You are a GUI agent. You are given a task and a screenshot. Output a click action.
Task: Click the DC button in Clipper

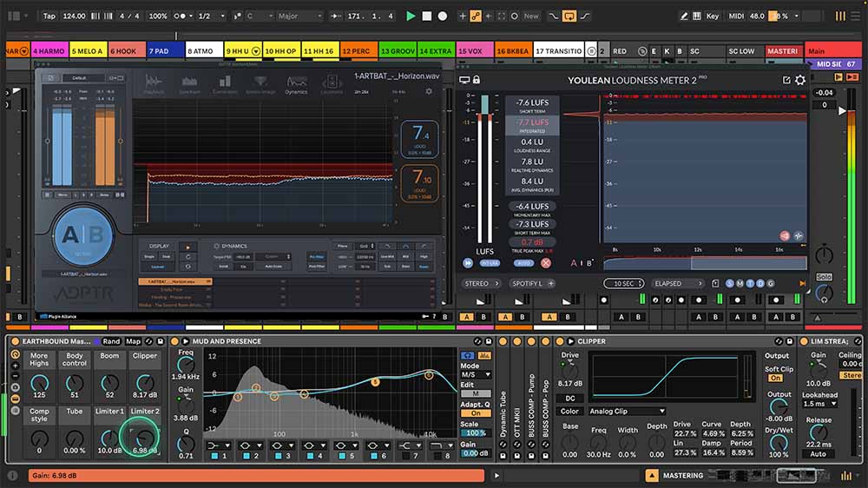click(569, 399)
